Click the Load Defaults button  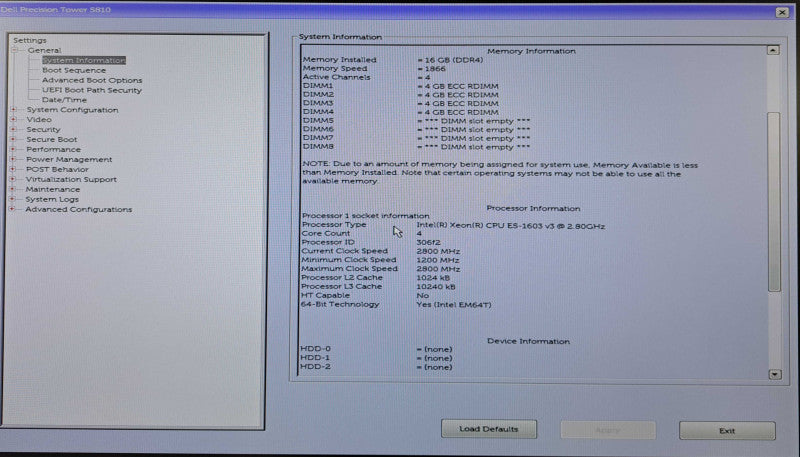point(489,429)
